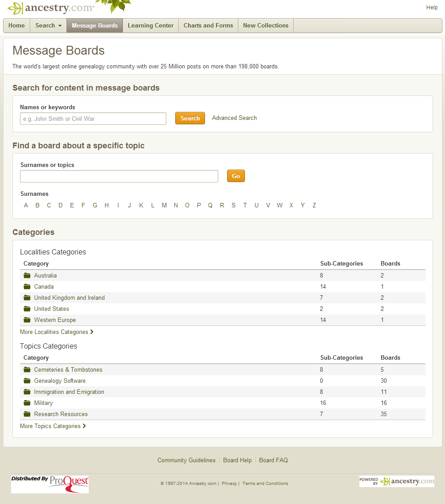Click the Names or keywords input field
Screen dimensions: 445x504
click(x=93, y=119)
